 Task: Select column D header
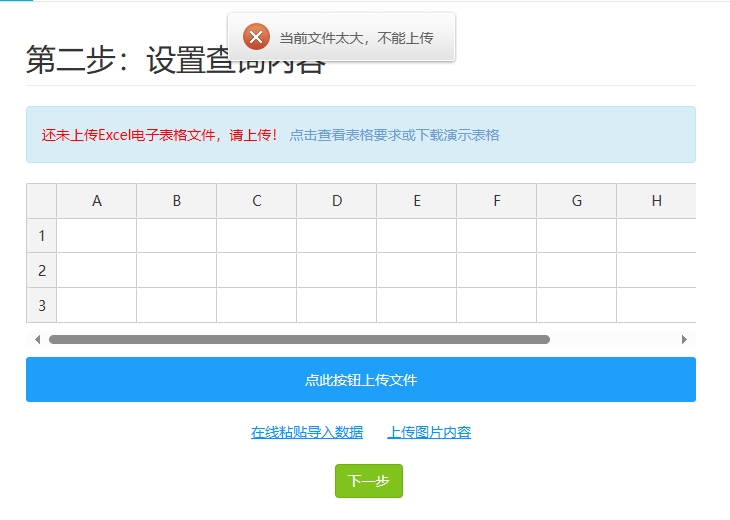coord(337,201)
